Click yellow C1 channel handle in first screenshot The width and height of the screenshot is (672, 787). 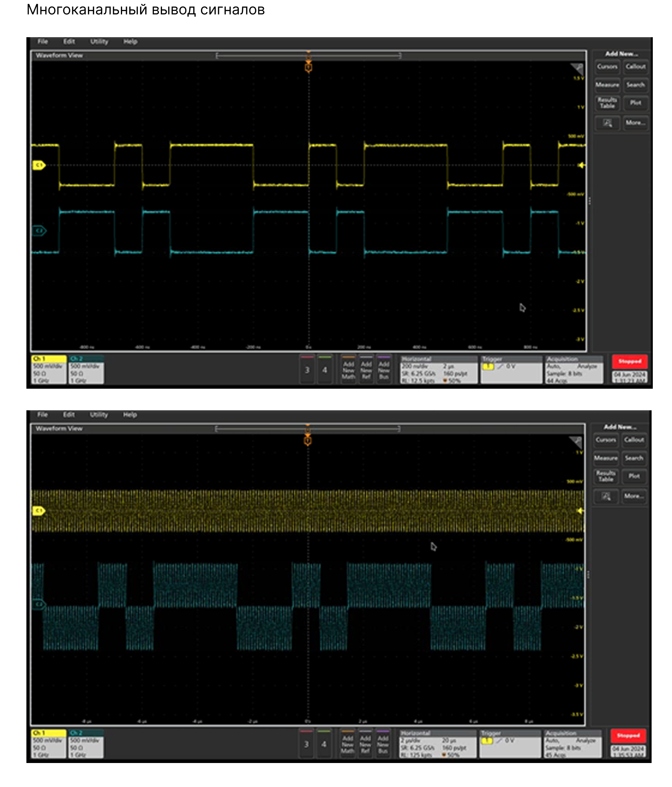point(39,165)
